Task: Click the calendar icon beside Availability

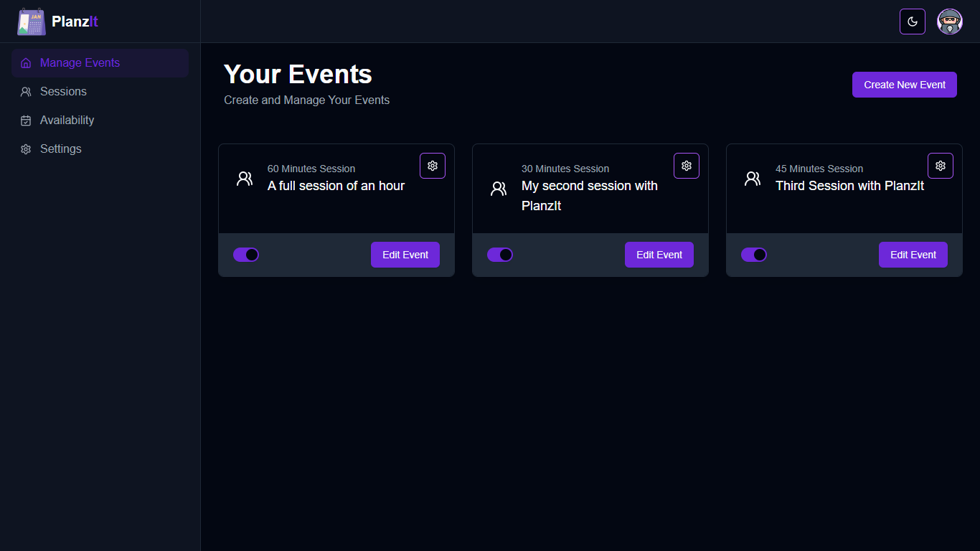Action: click(x=26, y=121)
